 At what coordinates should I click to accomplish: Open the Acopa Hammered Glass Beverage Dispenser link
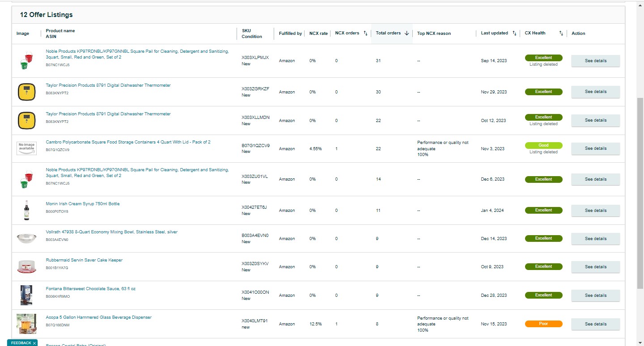pos(99,317)
